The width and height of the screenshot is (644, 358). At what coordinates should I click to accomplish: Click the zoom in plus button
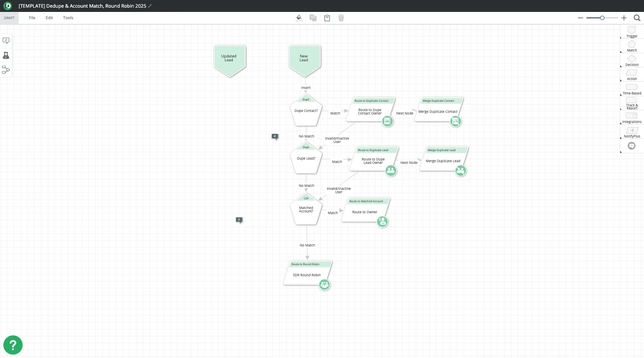coord(624,18)
